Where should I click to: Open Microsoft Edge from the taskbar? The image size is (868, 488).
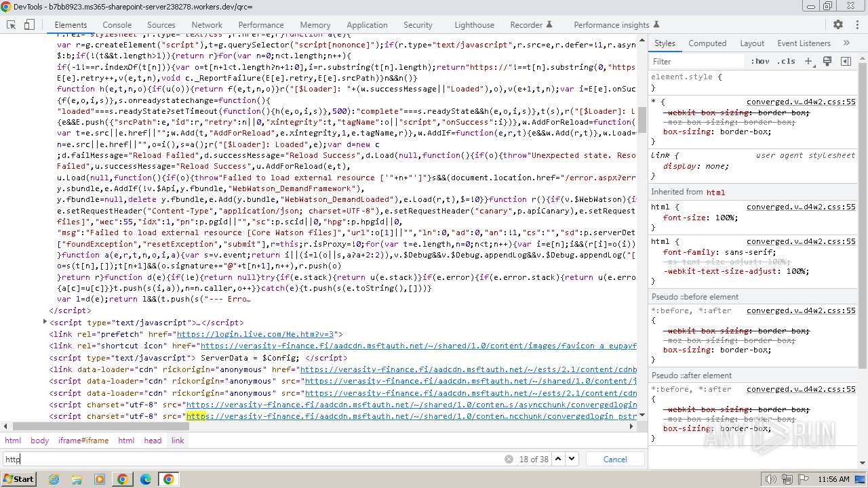(x=145, y=479)
